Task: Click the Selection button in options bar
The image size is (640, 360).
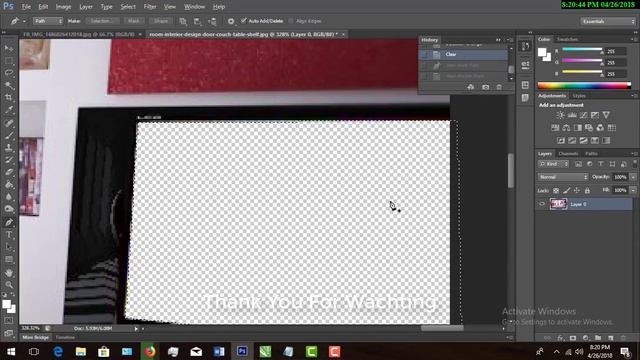Action: [x=102, y=21]
